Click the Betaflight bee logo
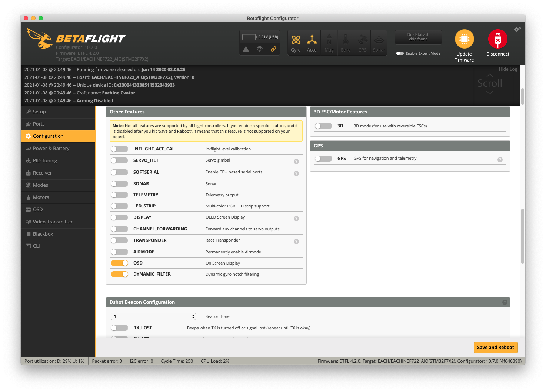Screen dimensions: 546x392 click(x=40, y=38)
